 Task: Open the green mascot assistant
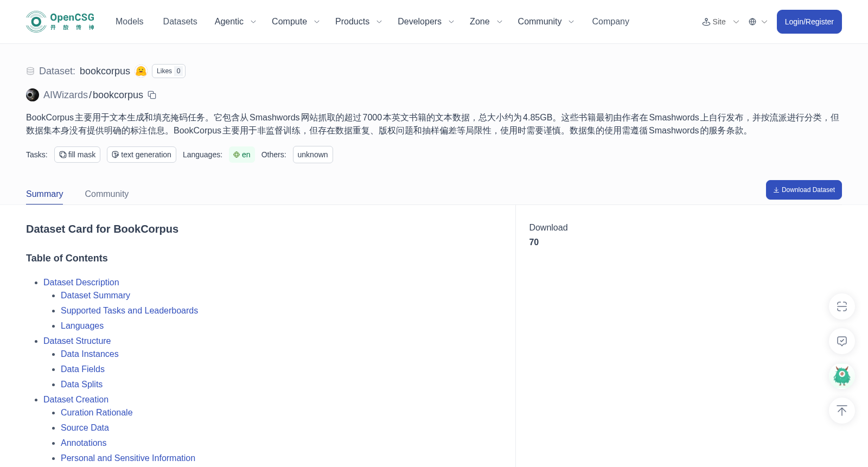point(842,376)
